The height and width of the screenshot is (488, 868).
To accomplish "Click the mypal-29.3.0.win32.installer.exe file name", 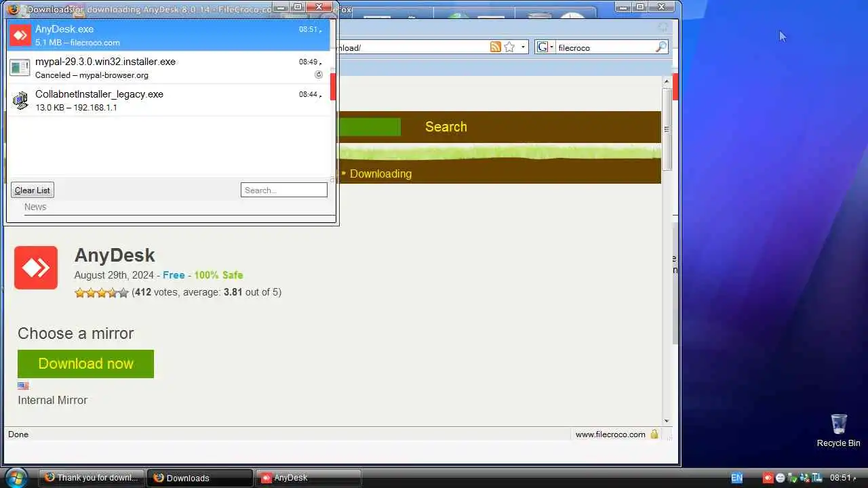I will 105,62.
